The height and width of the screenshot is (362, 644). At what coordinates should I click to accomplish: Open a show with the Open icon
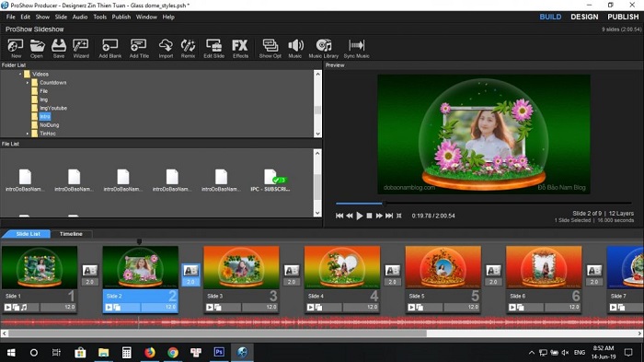(37, 49)
